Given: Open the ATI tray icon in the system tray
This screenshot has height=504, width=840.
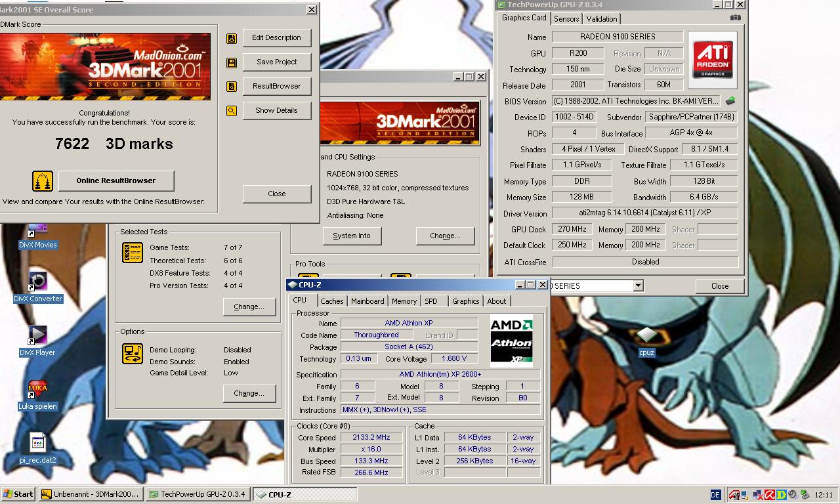Looking at the screenshot, I should click(x=734, y=495).
